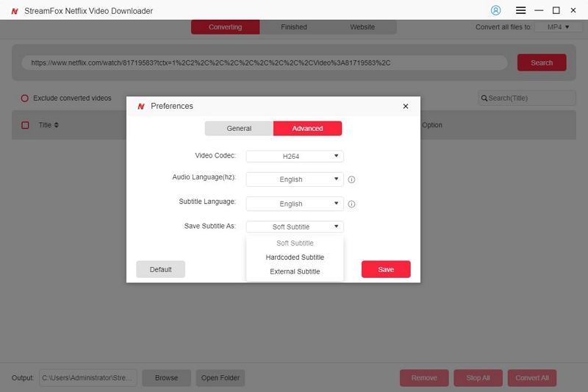Click the StreamFox logo in the title bar
Image resolution: width=588 pixels, height=392 pixels.
(15, 11)
